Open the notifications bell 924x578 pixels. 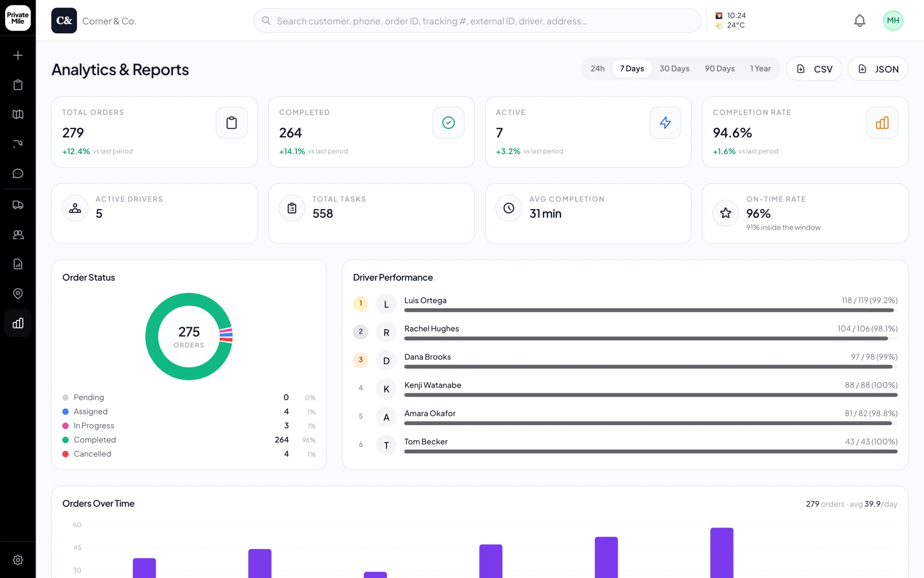859,20
